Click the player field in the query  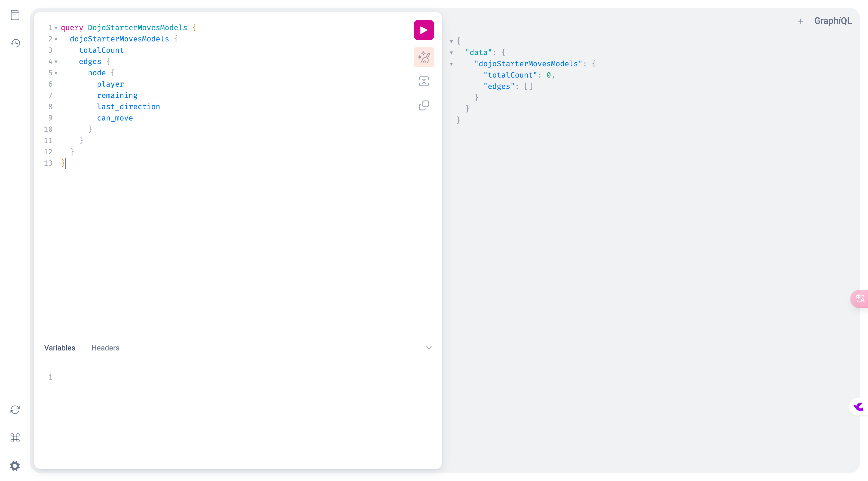tap(110, 84)
